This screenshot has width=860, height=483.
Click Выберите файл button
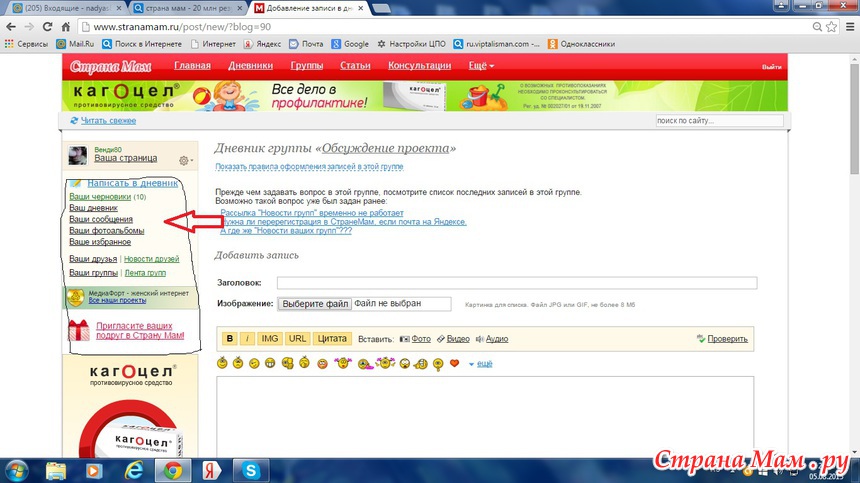(315, 304)
